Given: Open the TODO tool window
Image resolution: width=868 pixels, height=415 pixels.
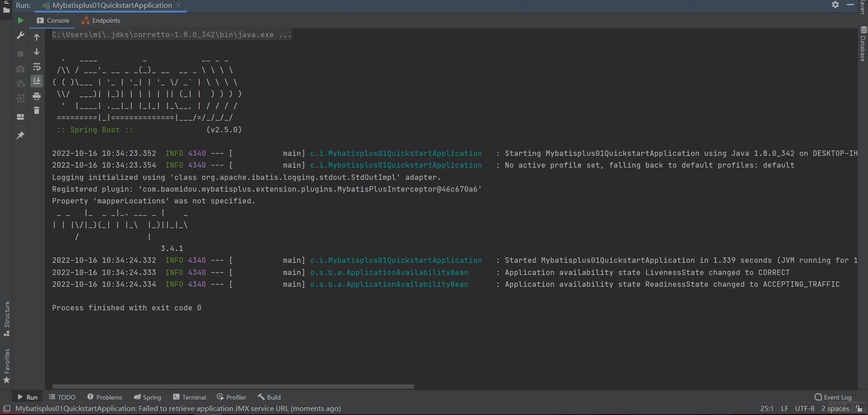Looking at the screenshot, I should tap(62, 397).
